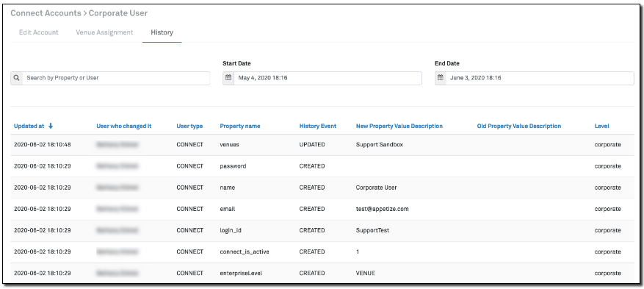Focus the Search by Property or User field
Viewport: 644px width, 289px height.
116,78
